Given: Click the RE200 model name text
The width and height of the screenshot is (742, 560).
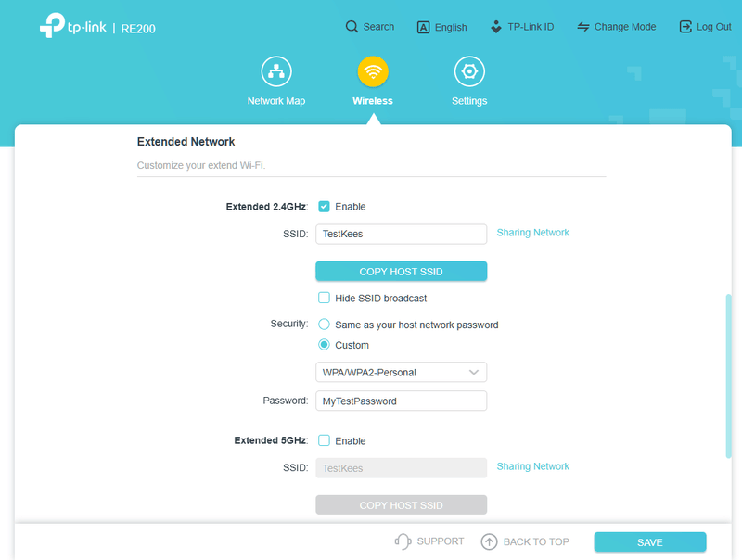Looking at the screenshot, I should (x=138, y=29).
